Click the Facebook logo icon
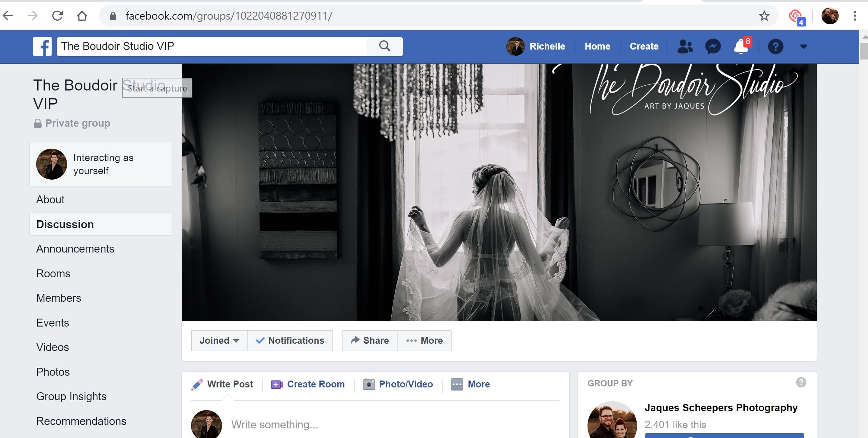This screenshot has width=868, height=438. point(42,46)
